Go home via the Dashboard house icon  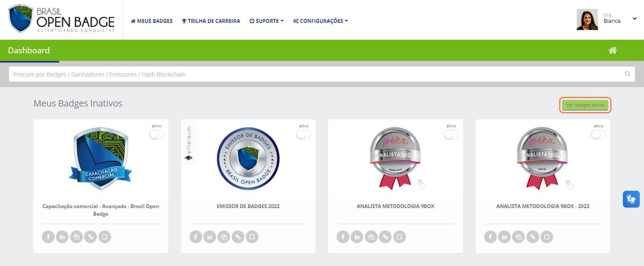(x=613, y=50)
